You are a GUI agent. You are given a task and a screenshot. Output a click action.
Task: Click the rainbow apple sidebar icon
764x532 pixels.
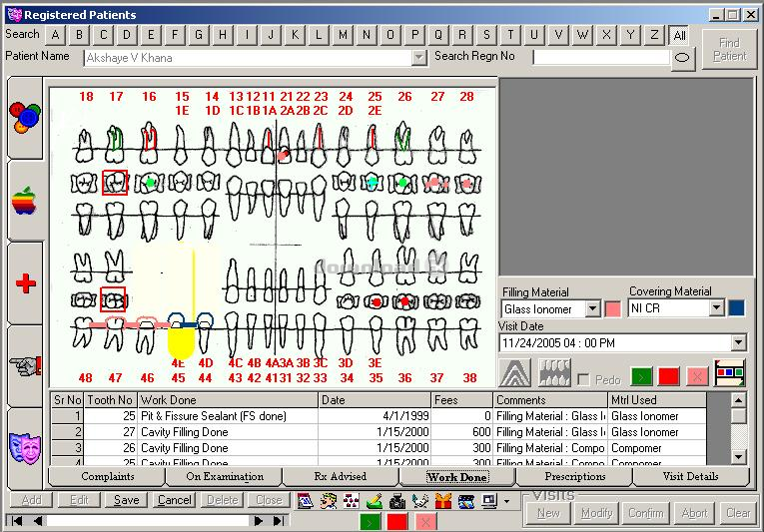click(25, 201)
